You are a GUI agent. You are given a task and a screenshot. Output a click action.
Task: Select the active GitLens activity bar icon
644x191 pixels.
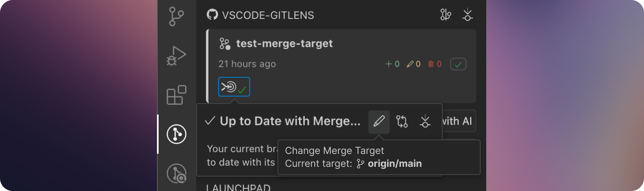coord(176,134)
